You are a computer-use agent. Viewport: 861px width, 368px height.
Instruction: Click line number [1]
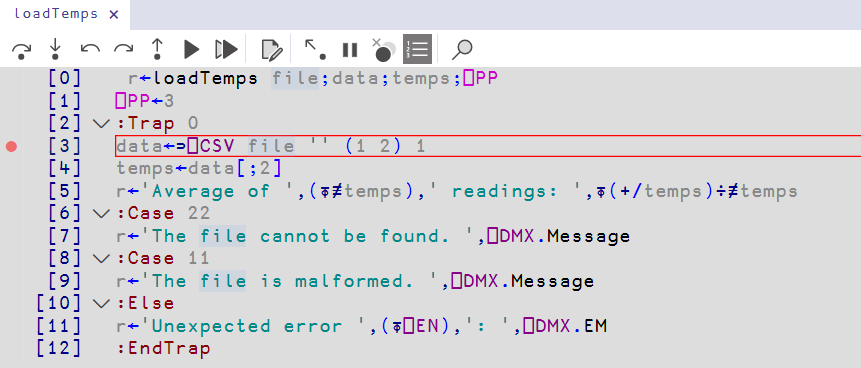tap(65, 101)
